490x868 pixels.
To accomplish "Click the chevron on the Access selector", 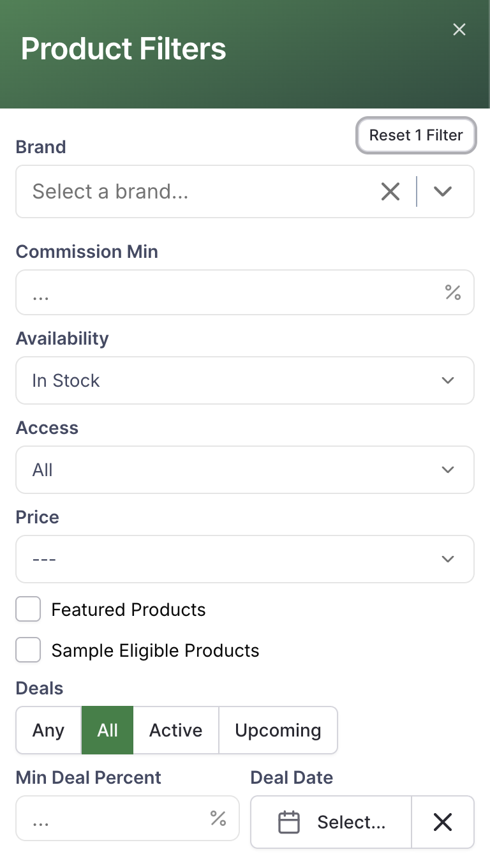I will point(448,470).
